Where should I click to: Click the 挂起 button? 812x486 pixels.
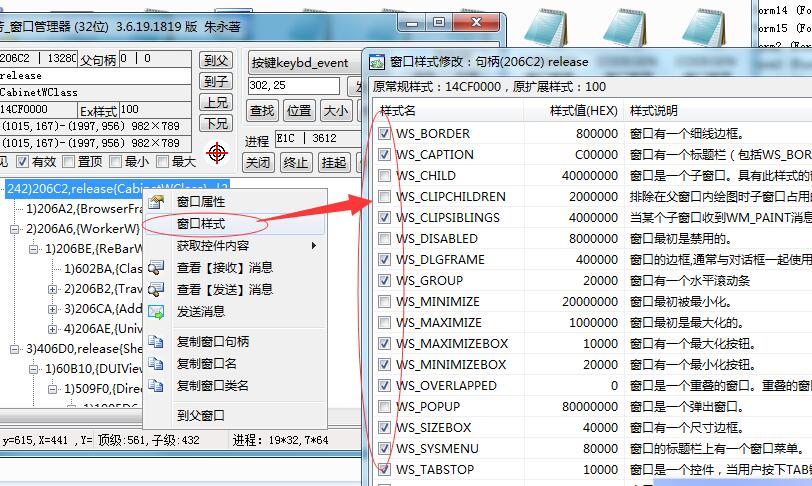334,163
